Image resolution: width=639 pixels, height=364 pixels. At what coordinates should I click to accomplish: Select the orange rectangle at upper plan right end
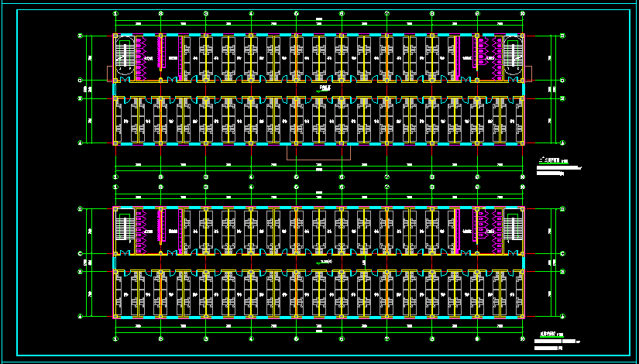tap(527, 74)
